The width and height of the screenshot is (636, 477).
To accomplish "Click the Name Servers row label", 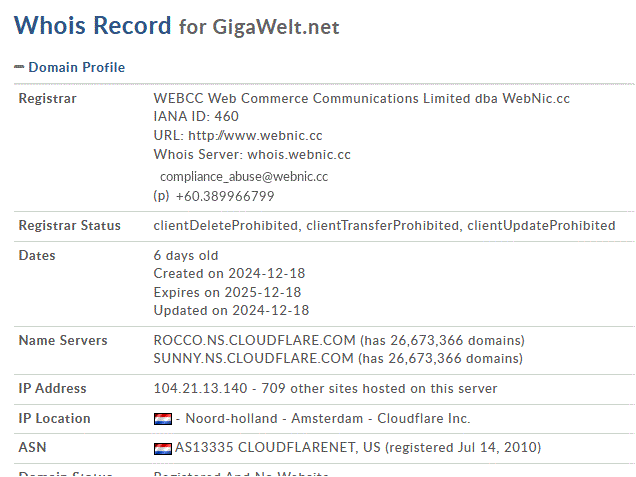I will 63,340.
